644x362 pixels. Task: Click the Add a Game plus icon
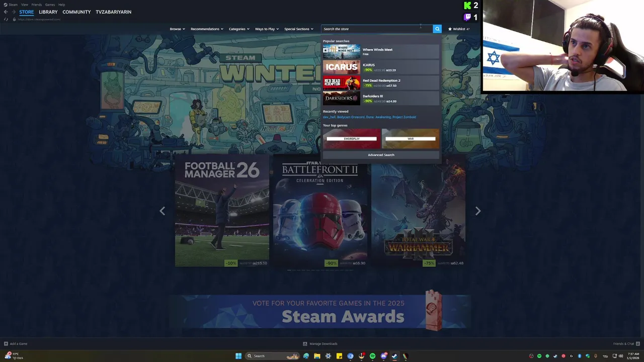point(6,344)
